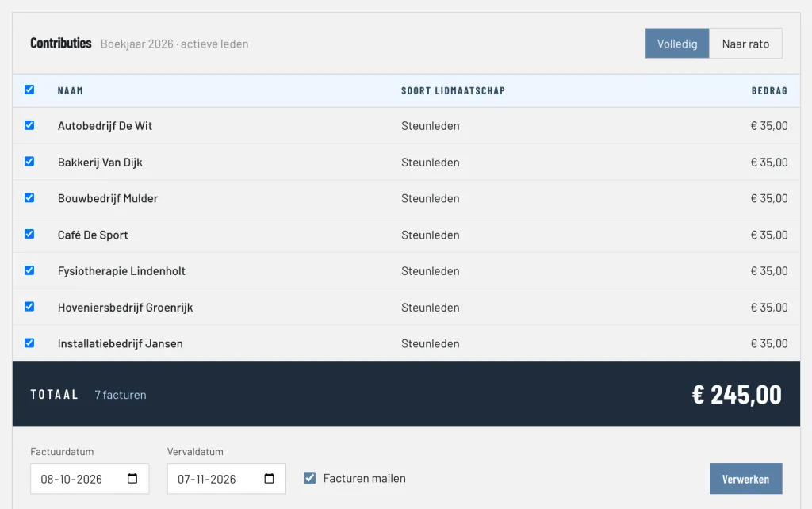Image resolution: width=812 pixels, height=509 pixels.
Task: Click the SOORT LIDMAATSCHAP column header
Action: click(x=453, y=90)
